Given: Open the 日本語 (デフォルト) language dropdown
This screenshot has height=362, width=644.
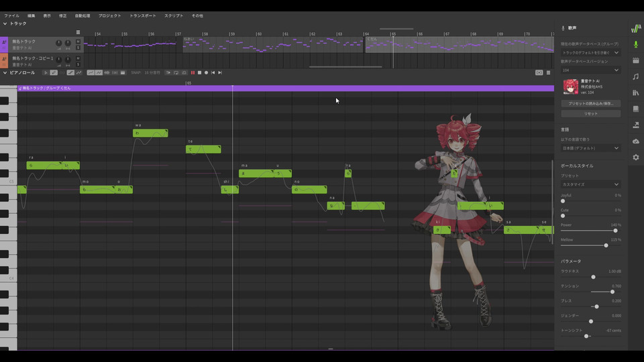Looking at the screenshot, I should [590, 148].
